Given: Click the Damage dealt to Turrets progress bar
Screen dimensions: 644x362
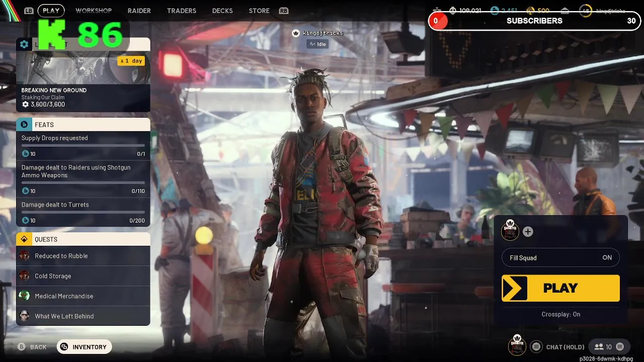Looking at the screenshot, I should (83, 213).
